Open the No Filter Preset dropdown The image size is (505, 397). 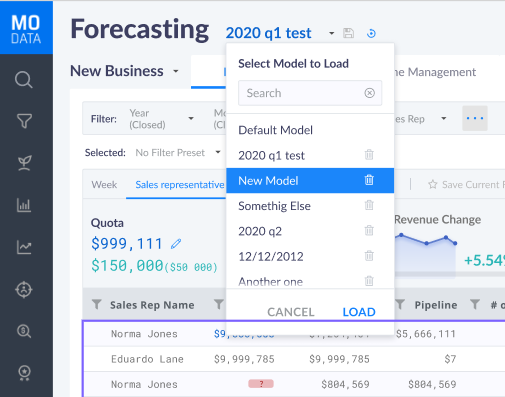[x=218, y=152]
